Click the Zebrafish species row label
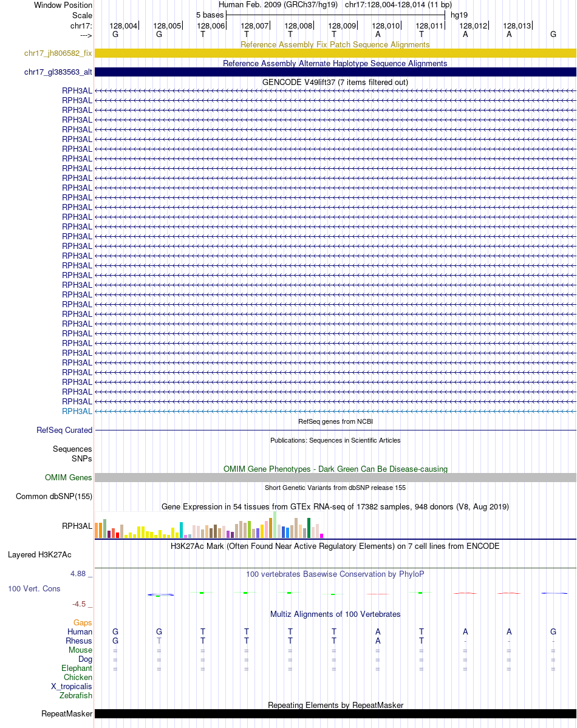 pos(76,695)
